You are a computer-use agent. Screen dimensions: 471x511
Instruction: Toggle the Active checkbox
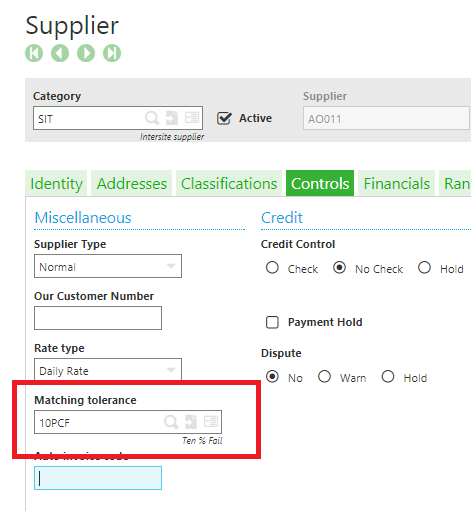pos(224,118)
